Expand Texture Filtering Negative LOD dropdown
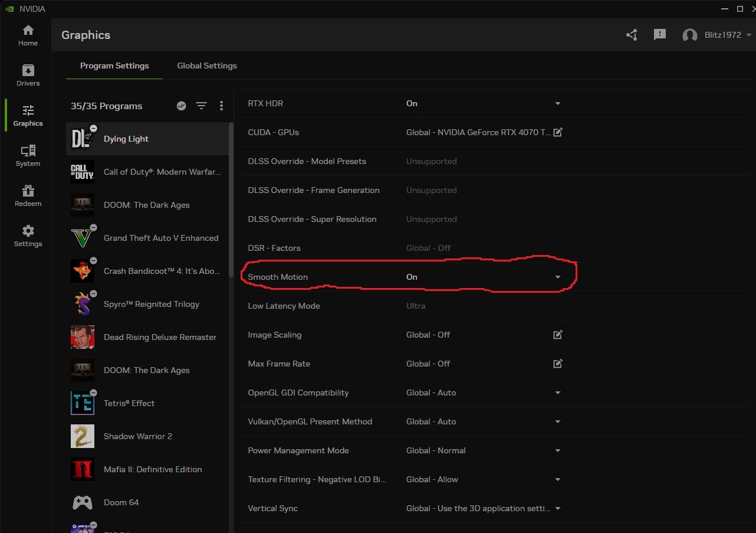This screenshot has width=756, height=533. click(558, 479)
